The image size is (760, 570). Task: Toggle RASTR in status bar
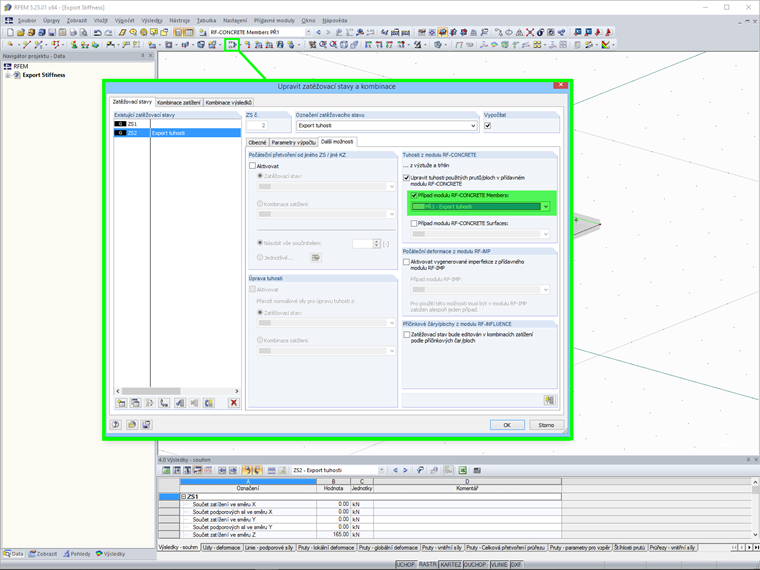[428, 565]
